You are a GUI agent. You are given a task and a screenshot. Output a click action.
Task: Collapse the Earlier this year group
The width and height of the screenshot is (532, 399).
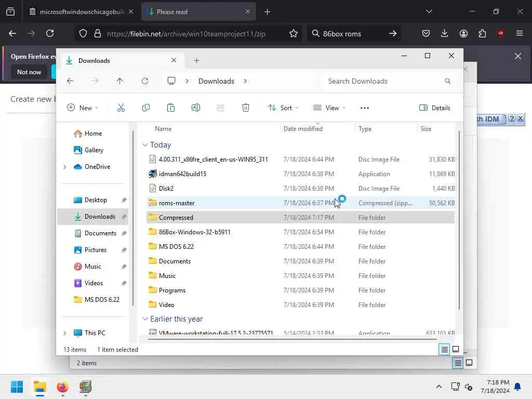pyautogui.click(x=145, y=319)
